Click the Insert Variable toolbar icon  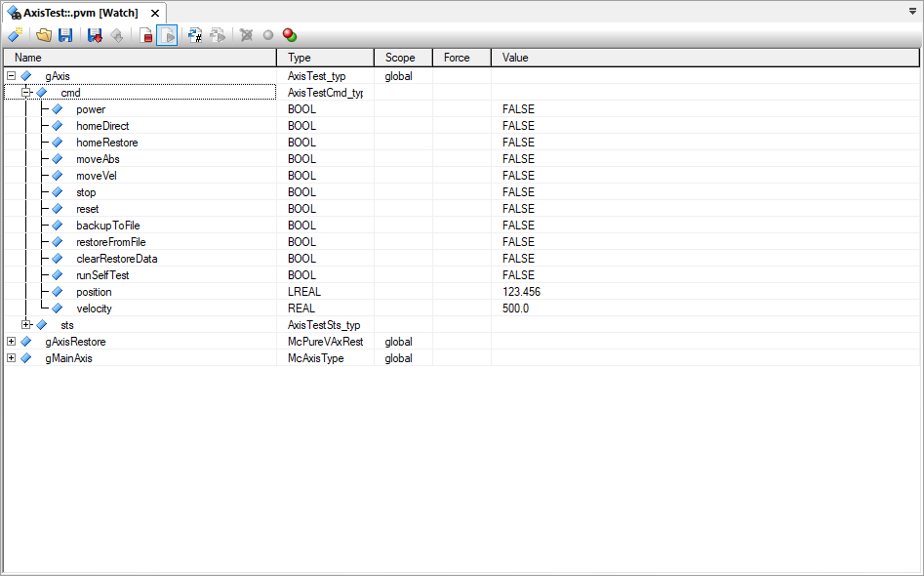pyautogui.click(x=15, y=35)
